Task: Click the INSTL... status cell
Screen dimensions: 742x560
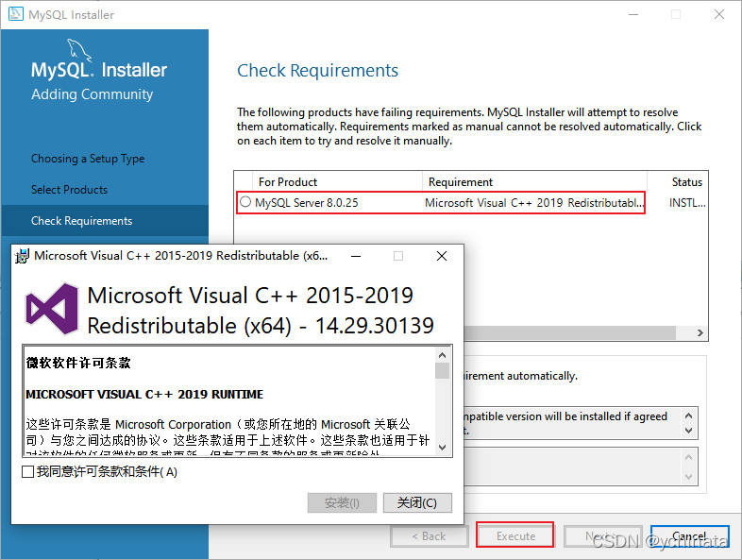Action: click(x=687, y=203)
